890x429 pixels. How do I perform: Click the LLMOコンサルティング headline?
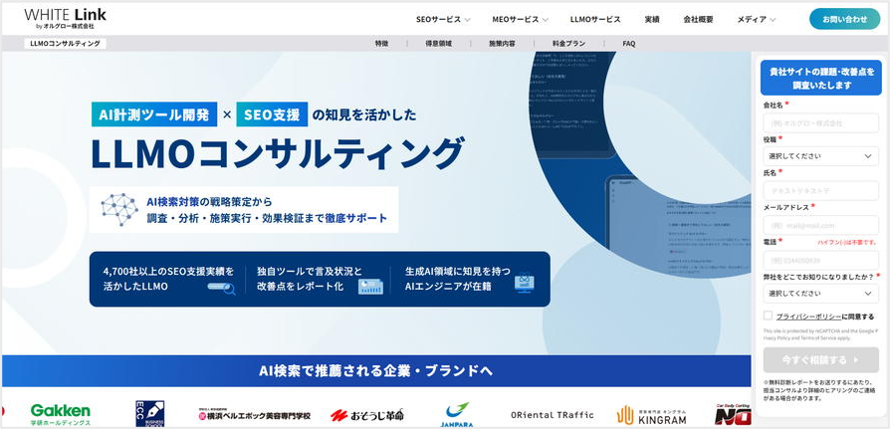click(x=278, y=154)
